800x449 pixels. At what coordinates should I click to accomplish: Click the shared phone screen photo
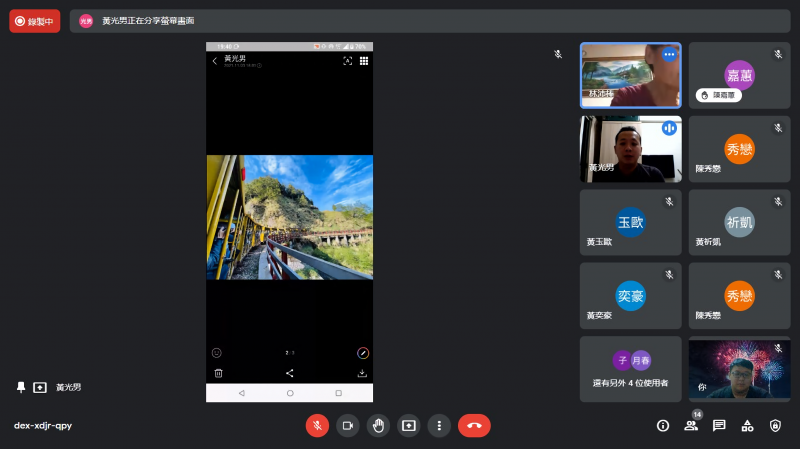coord(289,217)
